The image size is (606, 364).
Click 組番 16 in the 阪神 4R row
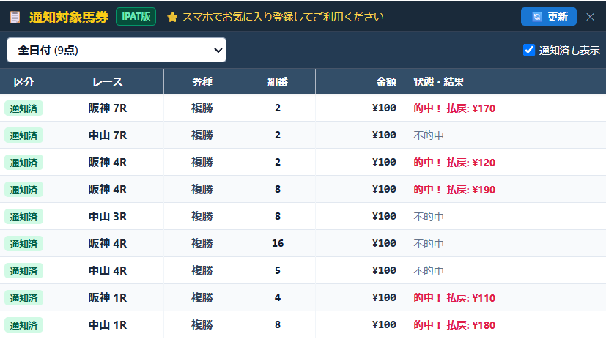pos(278,243)
